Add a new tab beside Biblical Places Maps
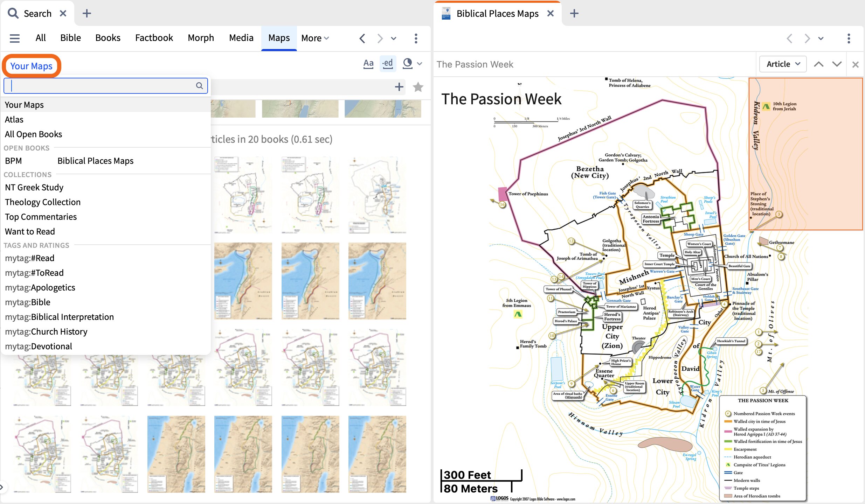Screen dimensions: 865x504 [574, 13]
